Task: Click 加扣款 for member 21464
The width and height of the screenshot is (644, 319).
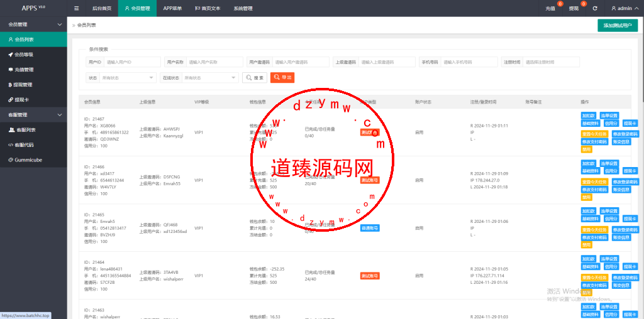Action: click(588, 259)
